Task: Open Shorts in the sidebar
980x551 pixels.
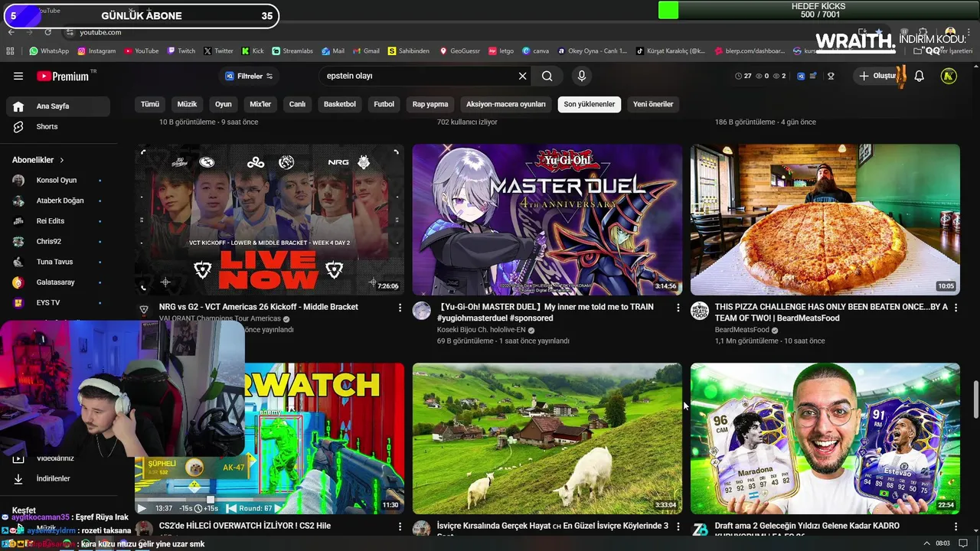Action: (x=58, y=126)
